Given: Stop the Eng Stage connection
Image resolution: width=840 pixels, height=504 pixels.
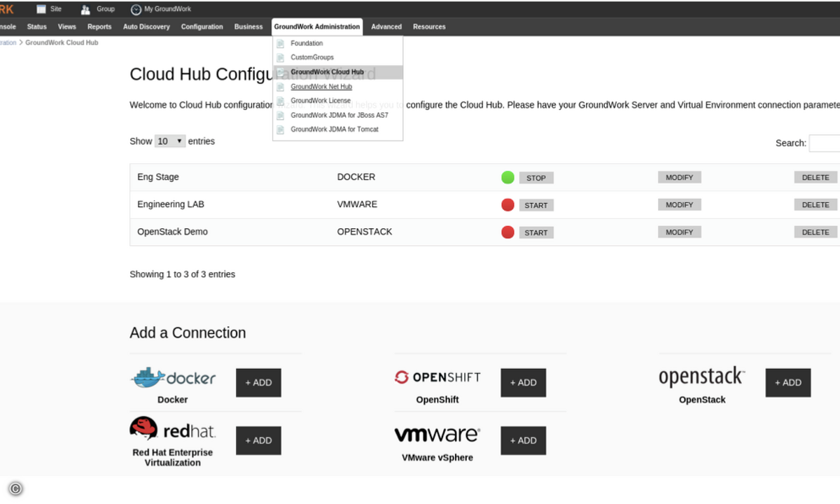Looking at the screenshot, I should 536,178.
